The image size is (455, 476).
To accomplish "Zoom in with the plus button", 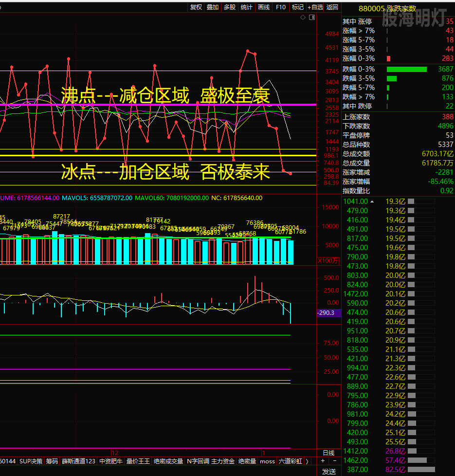I will coord(323,461).
